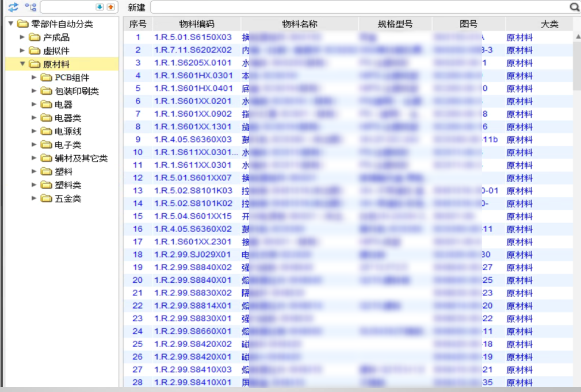Viewport: 581px width, 392px height.
Task: Open material code 1.R.4.05.S6360X03
Action: (x=193, y=139)
